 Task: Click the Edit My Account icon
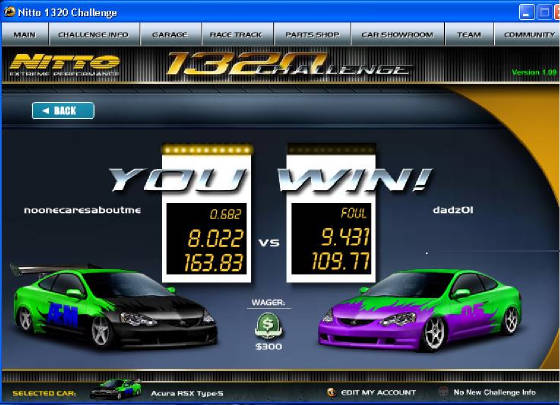click(331, 392)
